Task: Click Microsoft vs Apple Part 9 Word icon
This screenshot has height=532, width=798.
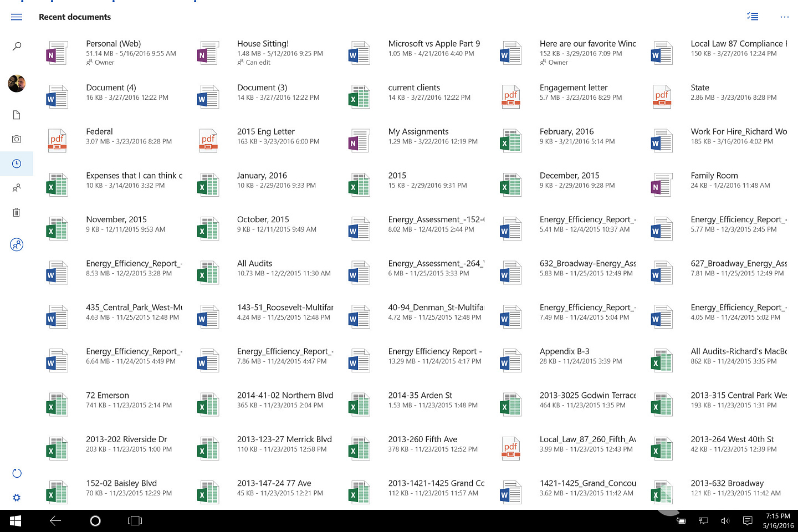Action: pos(359,53)
